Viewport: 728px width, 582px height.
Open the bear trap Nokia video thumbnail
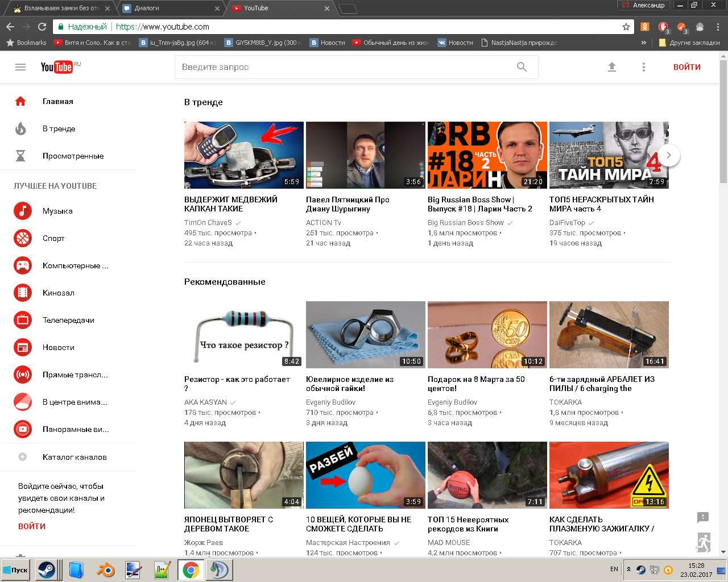[x=244, y=155]
